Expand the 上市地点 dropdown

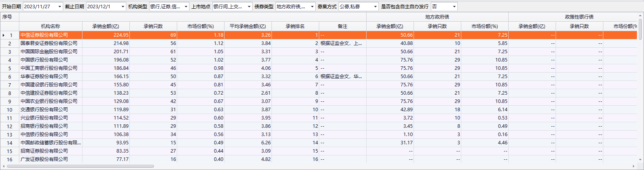click(x=249, y=7)
